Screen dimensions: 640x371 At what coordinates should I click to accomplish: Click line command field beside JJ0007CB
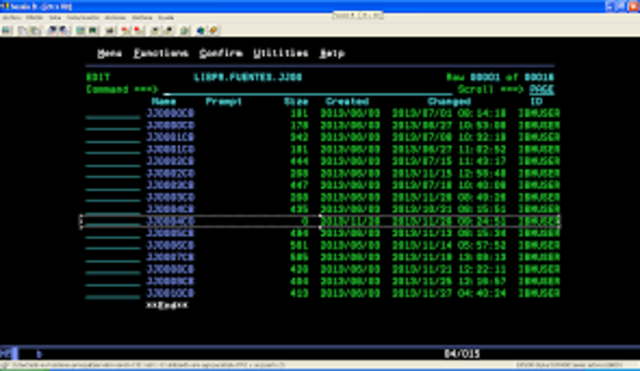click(x=113, y=259)
